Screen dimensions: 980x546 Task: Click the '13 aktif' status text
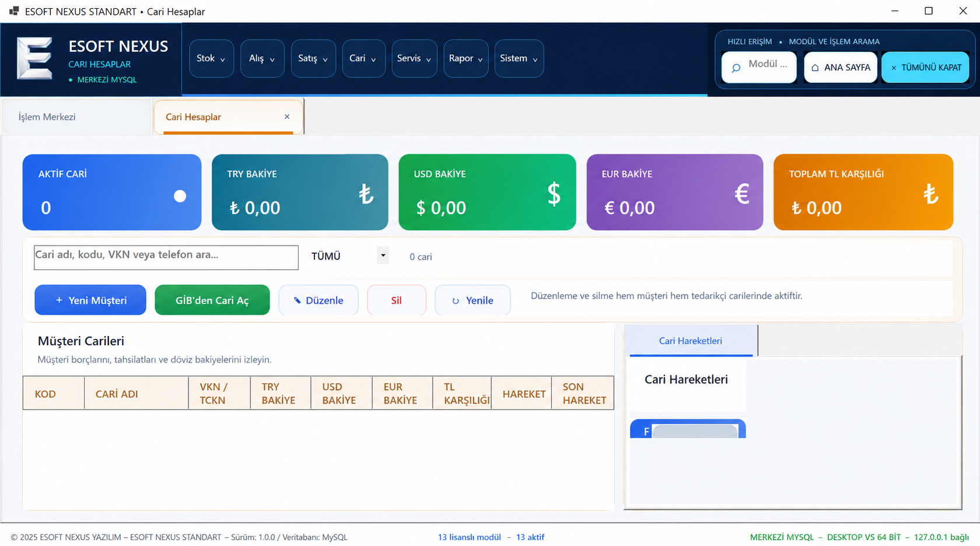(x=530, y=537)
